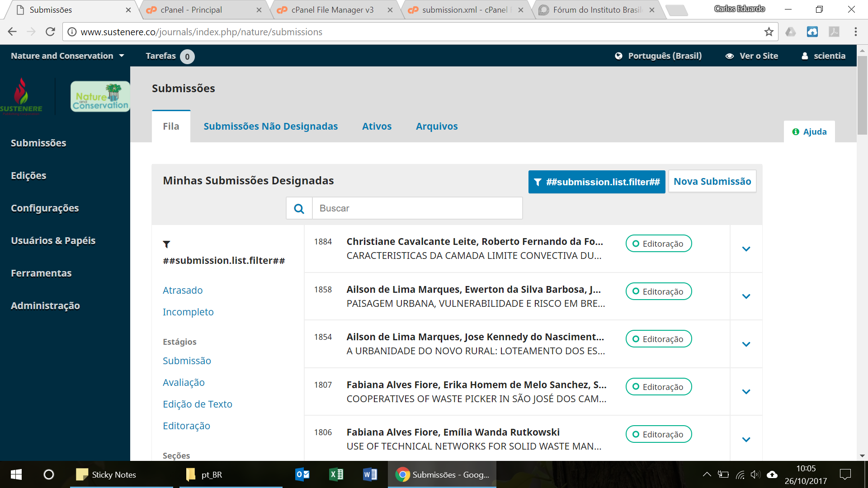Click the Atrasado filter link

point(183,290)
